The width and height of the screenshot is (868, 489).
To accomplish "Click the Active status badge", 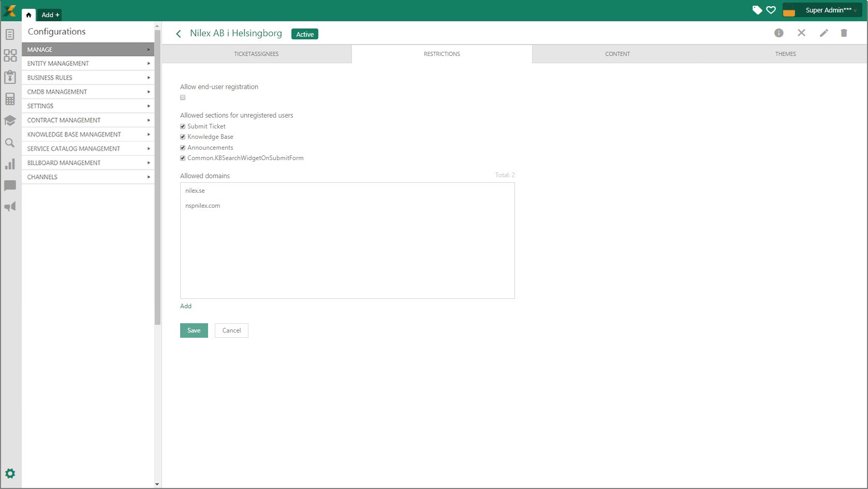I will 305,34.
